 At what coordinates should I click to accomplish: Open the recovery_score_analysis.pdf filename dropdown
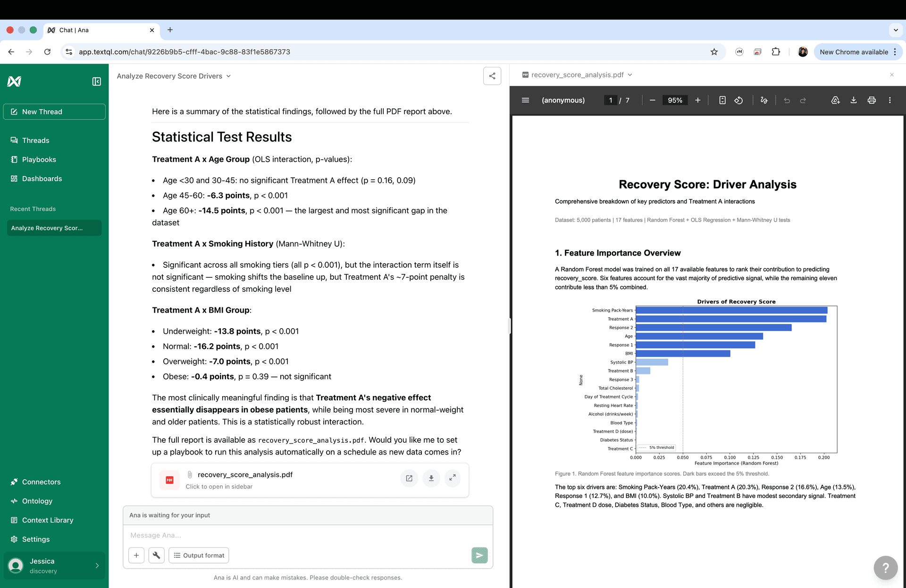(x=630, y=75)
